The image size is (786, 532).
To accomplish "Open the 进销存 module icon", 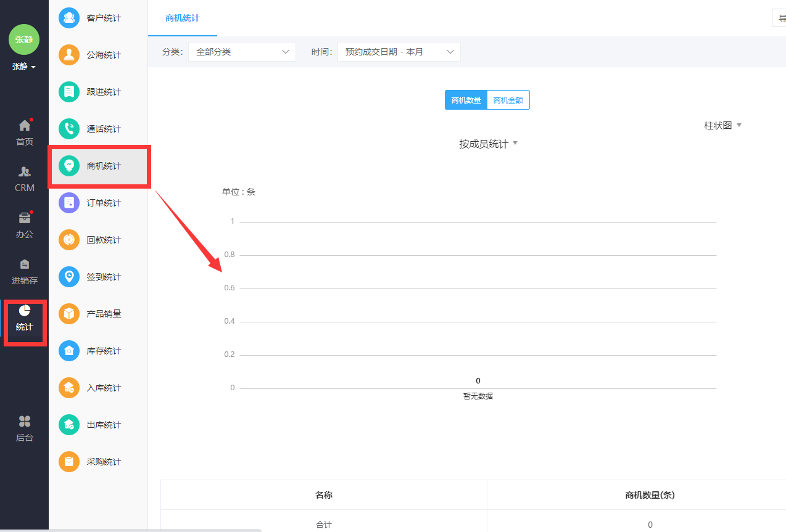I will tap(25, 264).
